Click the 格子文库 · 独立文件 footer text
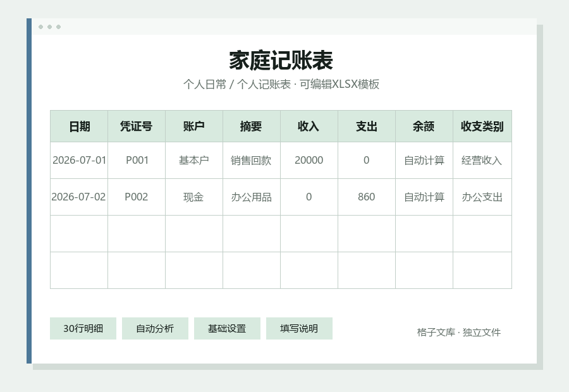This screenshot has width=569, height=392. [x=459, y=332]
